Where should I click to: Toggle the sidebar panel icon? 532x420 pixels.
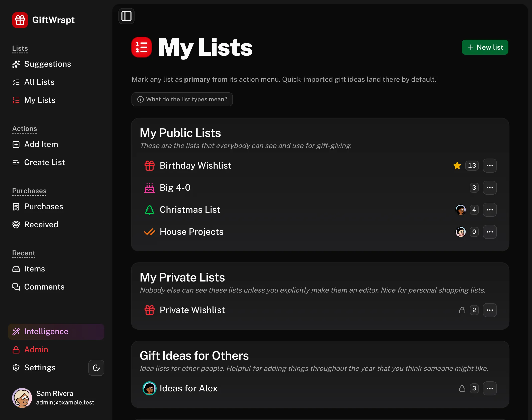(x=126, y=16)
